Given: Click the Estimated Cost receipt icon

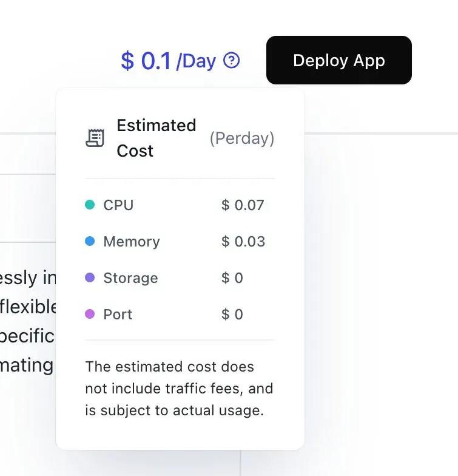Looking at the screenshot, I should coord(95,138).
